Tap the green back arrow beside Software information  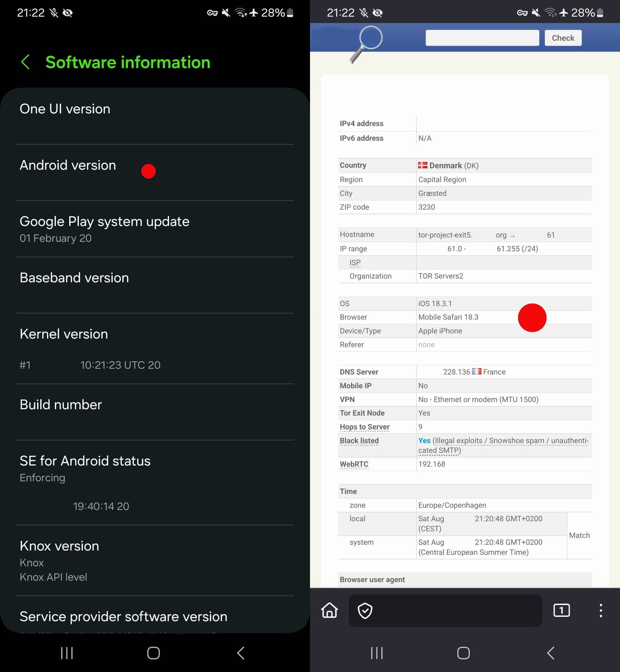click(x=25, y=62)
